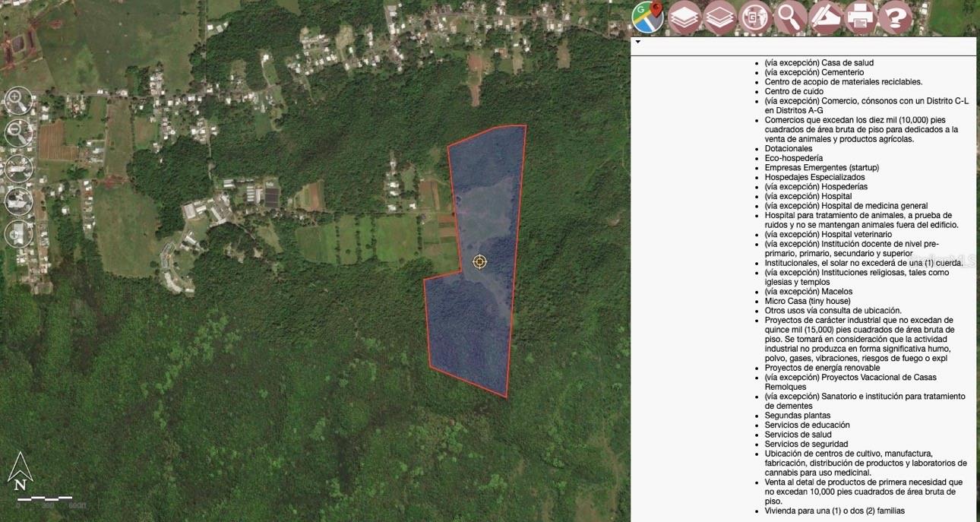Viewport: 980px width, 522px height.
Task: Open the magnifying glass search tool
Action: 790,17
